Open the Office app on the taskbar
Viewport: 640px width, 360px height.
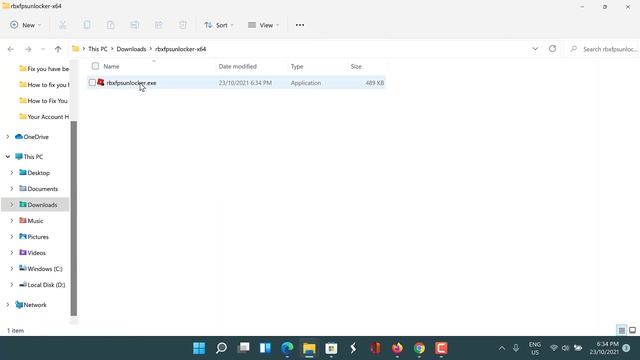pos(375,348)
